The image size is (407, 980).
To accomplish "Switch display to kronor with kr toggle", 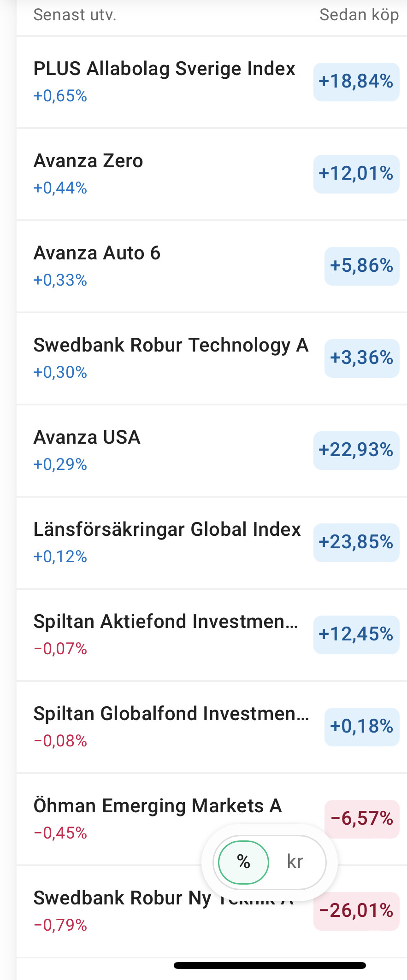I will 295,862.
